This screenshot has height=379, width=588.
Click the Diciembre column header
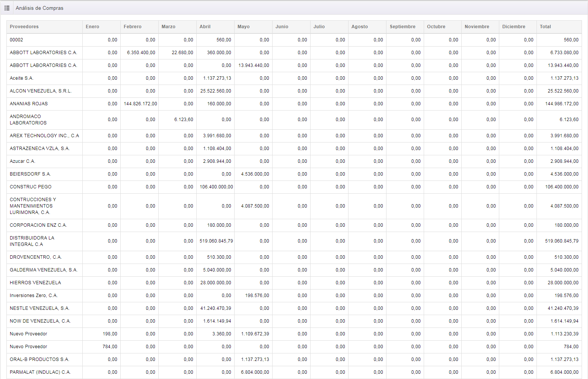pyautogui.click(x=518, y=27)
